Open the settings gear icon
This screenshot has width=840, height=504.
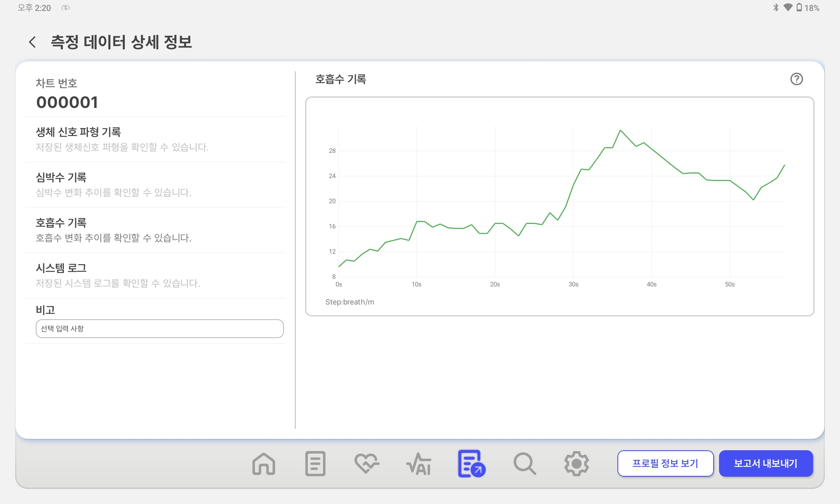tap(576, 464)
